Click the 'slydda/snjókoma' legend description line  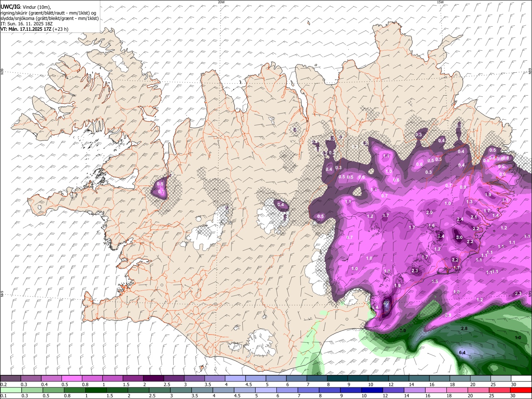pyautogui.click(x=49, y=18)
